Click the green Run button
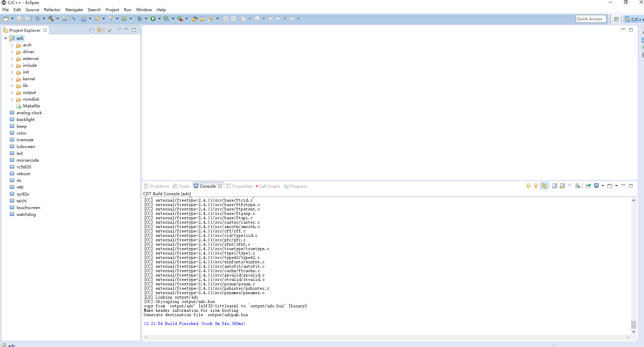Image resolution: width=644 pixels, height=347 pixels. (x=153, y=19)
